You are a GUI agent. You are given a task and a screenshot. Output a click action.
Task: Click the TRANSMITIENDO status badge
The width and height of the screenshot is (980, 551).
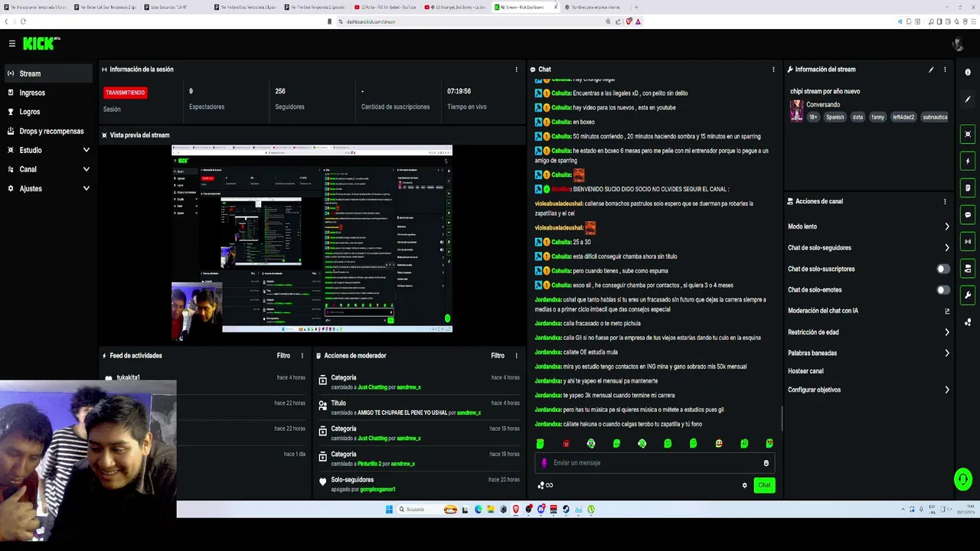click(125, 93)
